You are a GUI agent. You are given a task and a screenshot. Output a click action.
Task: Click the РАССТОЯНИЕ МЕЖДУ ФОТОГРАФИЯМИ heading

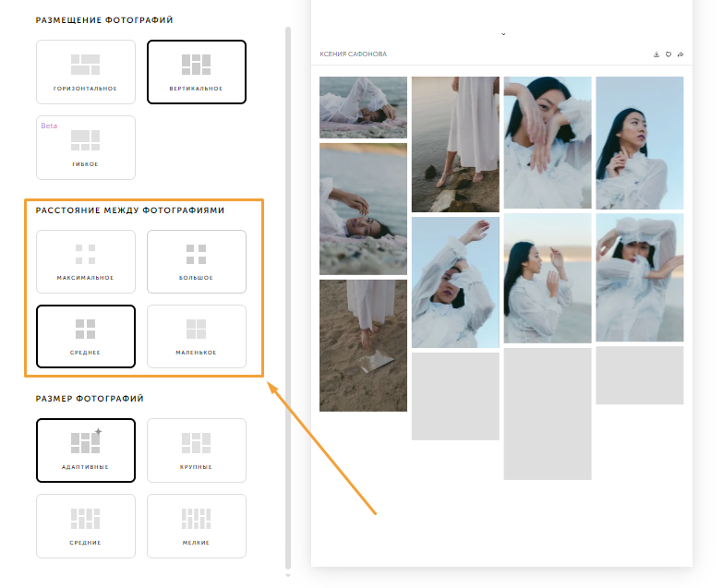coord(130,210)
